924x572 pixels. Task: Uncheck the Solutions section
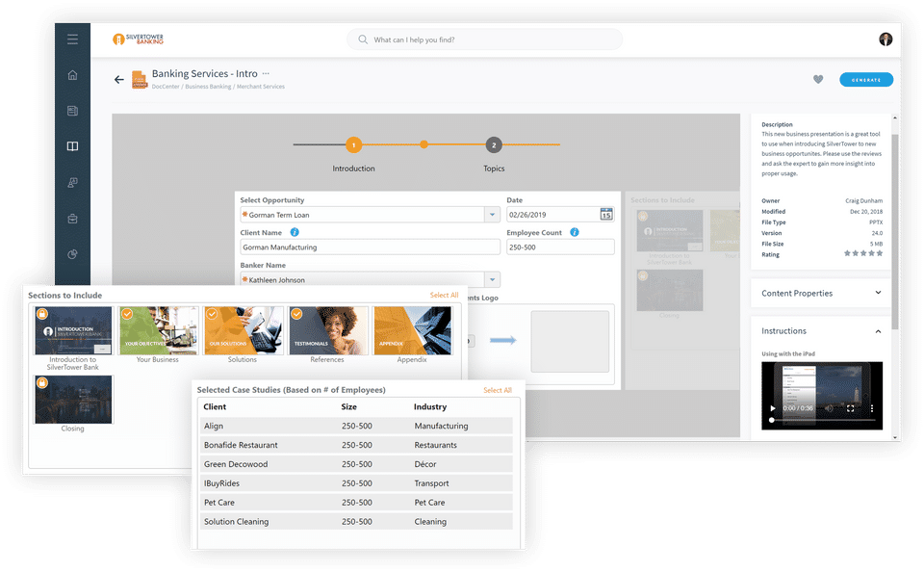(212, 314)
